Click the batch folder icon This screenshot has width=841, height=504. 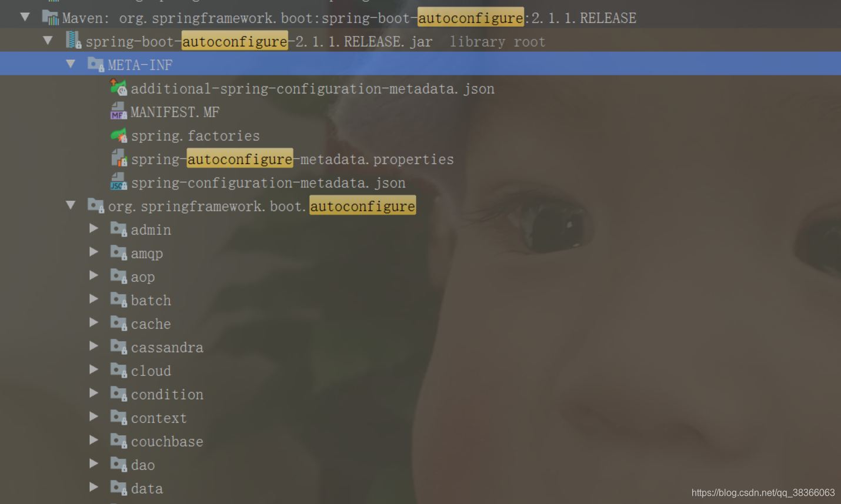(x=119, y=299)
